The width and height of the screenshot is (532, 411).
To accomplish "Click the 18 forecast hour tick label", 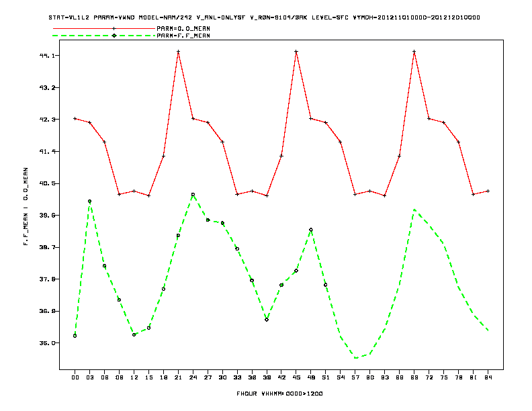I will click(163, 377).
